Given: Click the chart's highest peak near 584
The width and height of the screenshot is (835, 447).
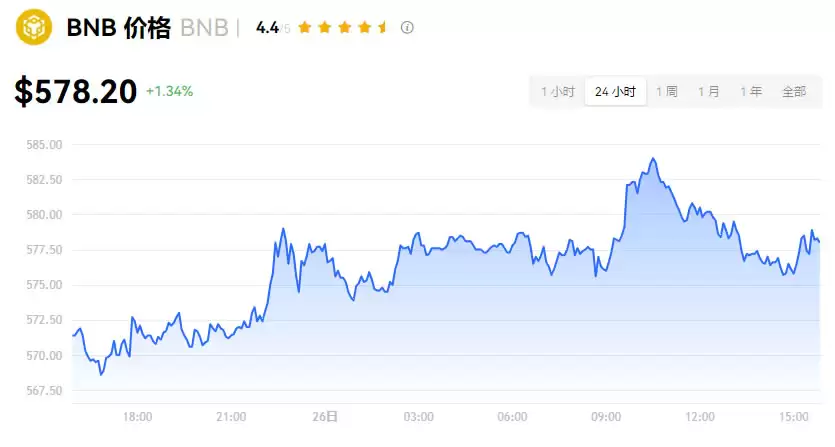Looking at the screenshot, I should tap(653, 159).
